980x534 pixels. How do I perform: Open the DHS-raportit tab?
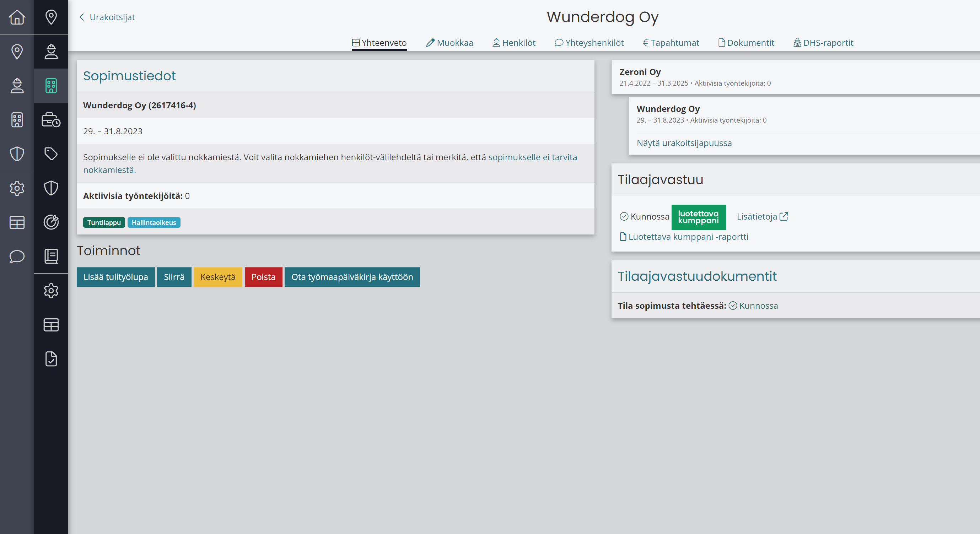click(823, 43)
